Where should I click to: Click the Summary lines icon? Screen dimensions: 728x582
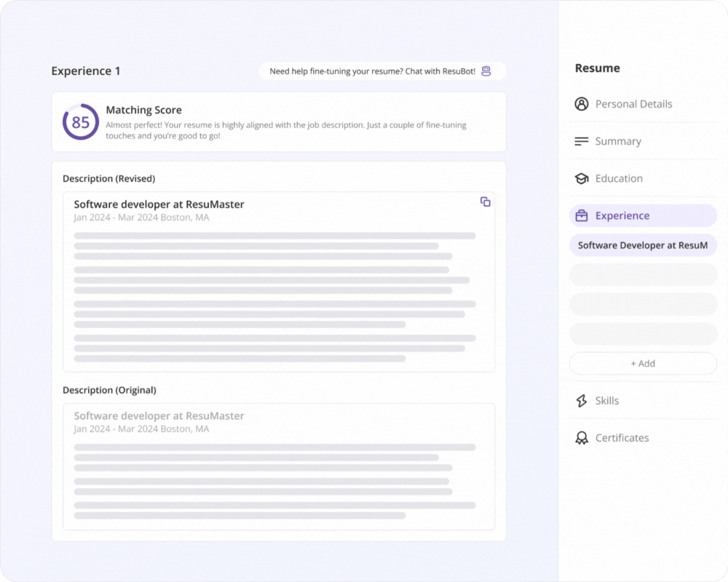(581, 141)
